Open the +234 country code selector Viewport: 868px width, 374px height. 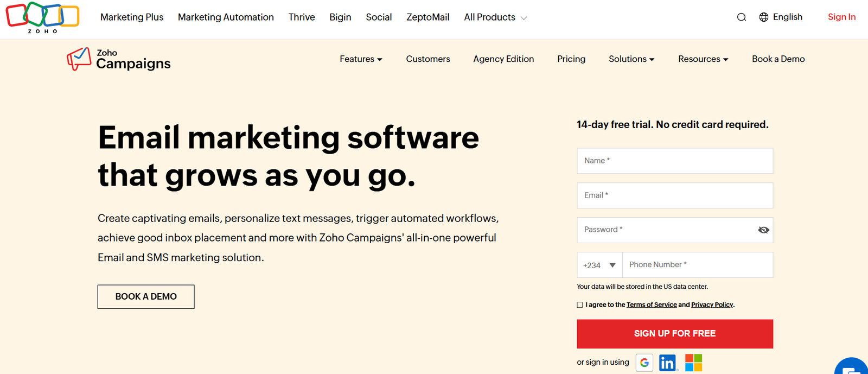tap(599, 264)
